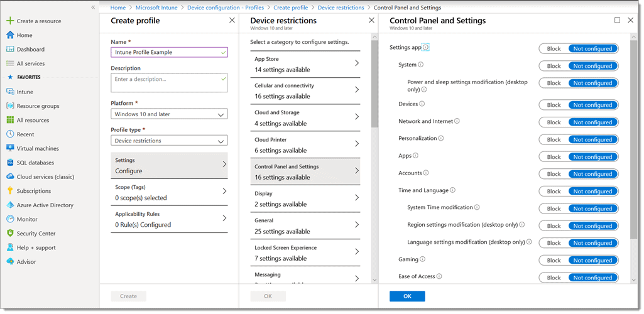This screenshot has height=314, width=644.
Task: Open Home via its house icon
Action: 10,35
